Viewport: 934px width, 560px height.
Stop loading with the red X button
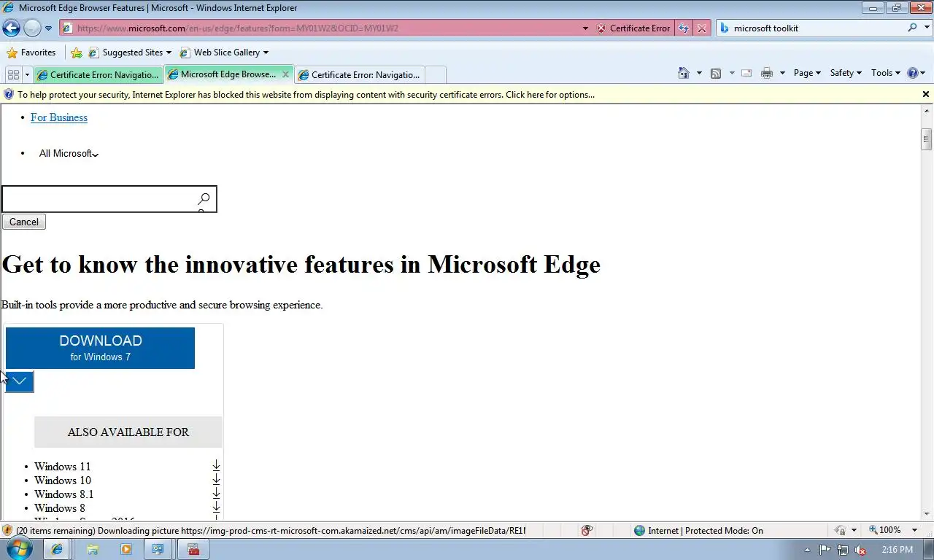pyautogui.click(x=702, y=28)
